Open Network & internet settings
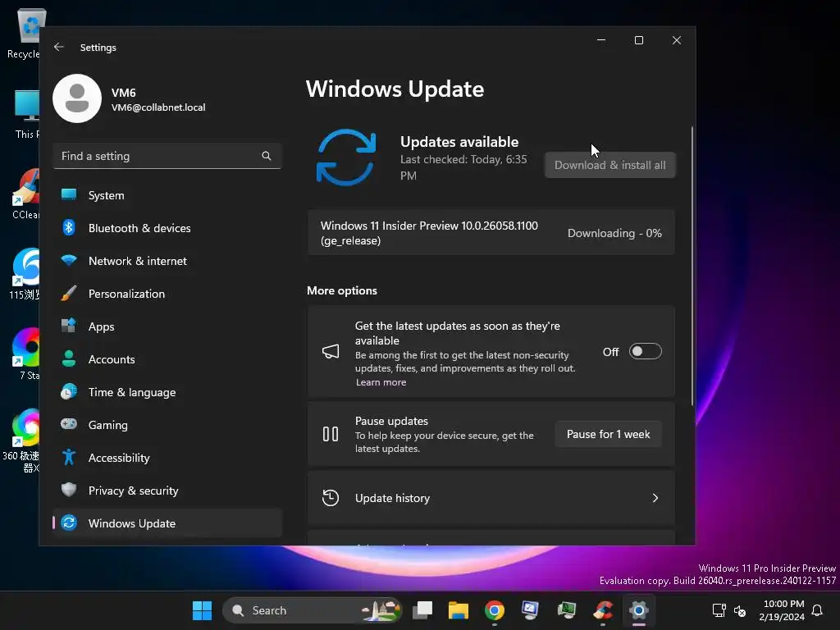The height and width of the screenshot is (630, 840). 167,261
